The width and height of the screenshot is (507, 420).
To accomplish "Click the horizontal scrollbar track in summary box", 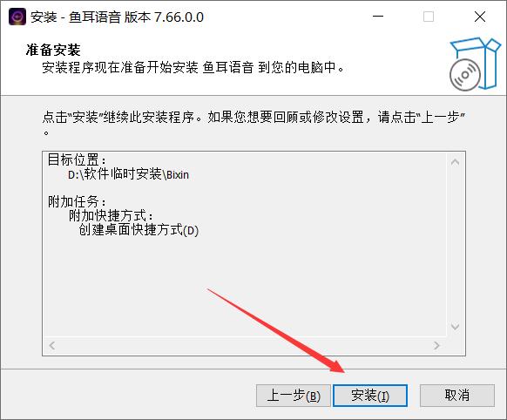I will [244, 346].
